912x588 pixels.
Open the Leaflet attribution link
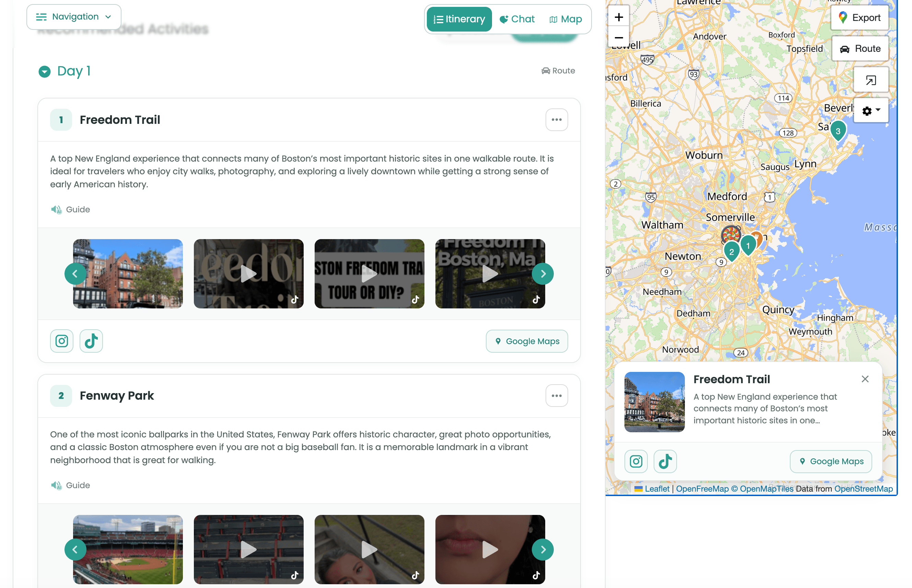(656, 489)
